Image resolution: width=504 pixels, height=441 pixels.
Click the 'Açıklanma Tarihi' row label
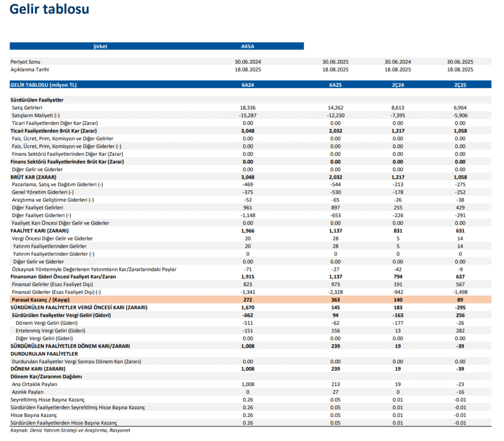point(30,69)
